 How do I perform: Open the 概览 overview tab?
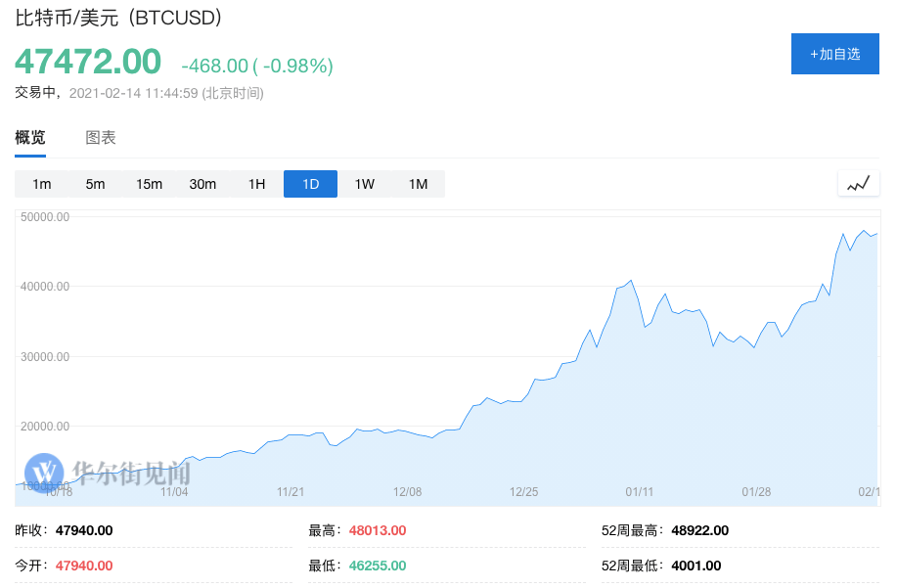coord(30,138)
